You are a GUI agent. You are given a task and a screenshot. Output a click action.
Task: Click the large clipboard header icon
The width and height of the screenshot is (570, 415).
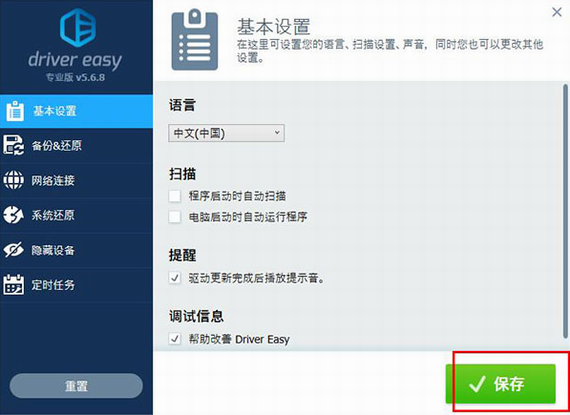pyautogui.click(x=195, y=40)
